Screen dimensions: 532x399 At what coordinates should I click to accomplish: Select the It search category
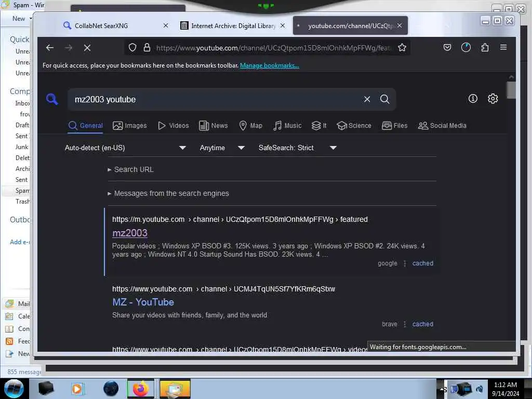[319, 126]
